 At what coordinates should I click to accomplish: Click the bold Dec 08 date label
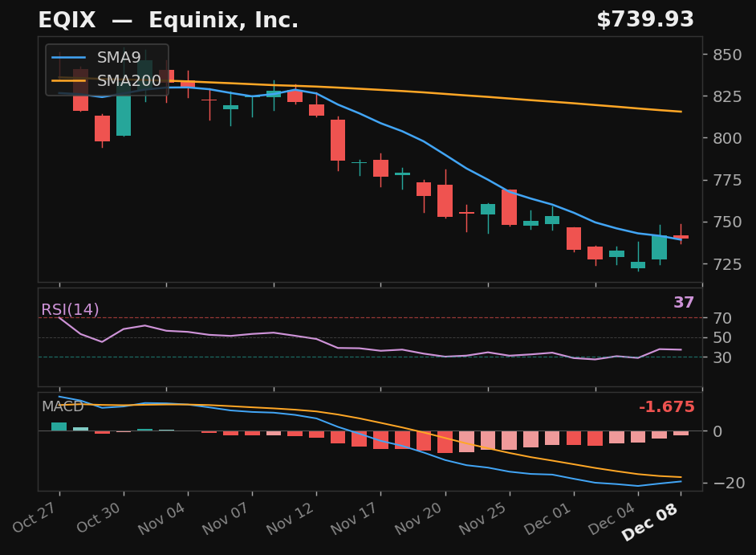(650, 522)
